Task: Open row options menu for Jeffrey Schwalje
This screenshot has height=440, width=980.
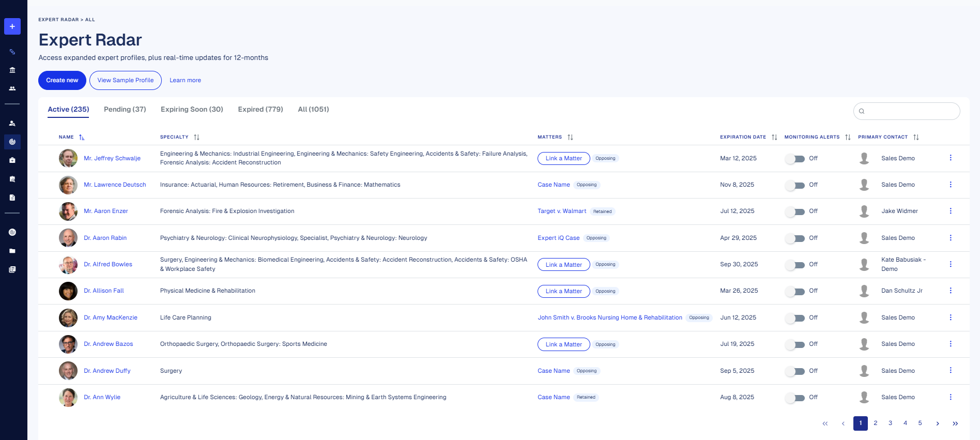Action: [950, 158]
